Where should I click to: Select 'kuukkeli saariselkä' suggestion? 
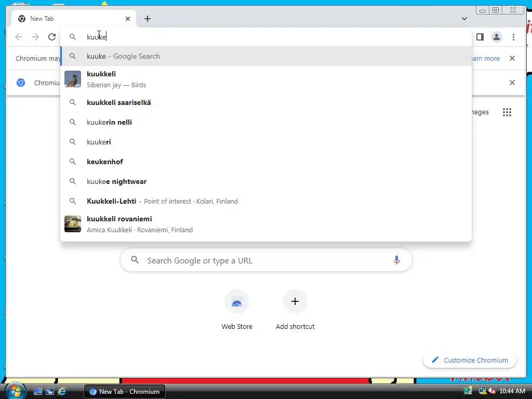266,102
